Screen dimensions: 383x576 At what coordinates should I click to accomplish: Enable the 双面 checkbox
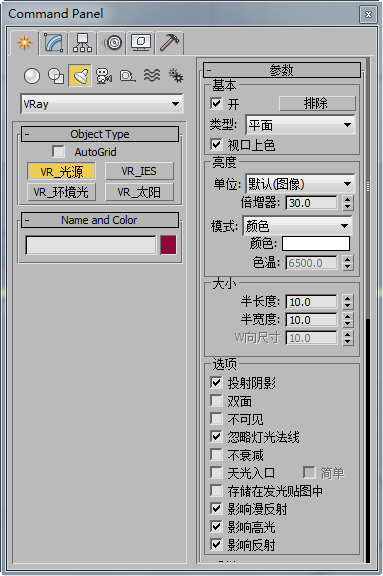[216, 401]
